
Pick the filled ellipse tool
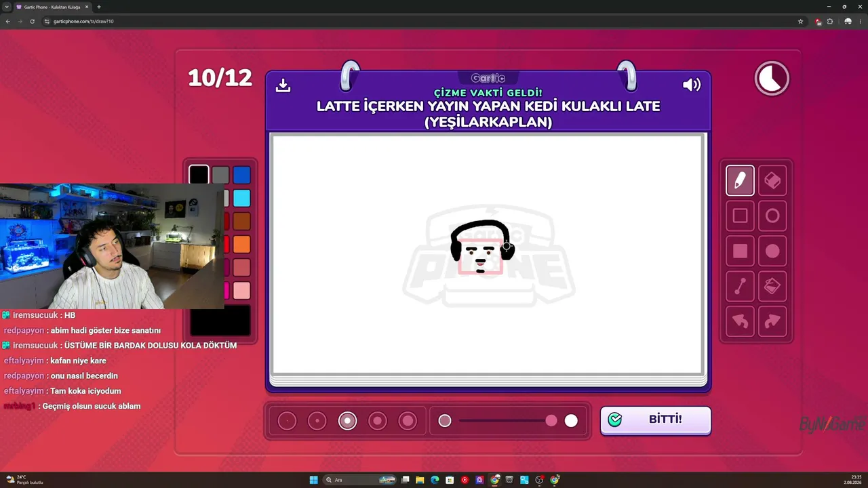click(772, 251)
